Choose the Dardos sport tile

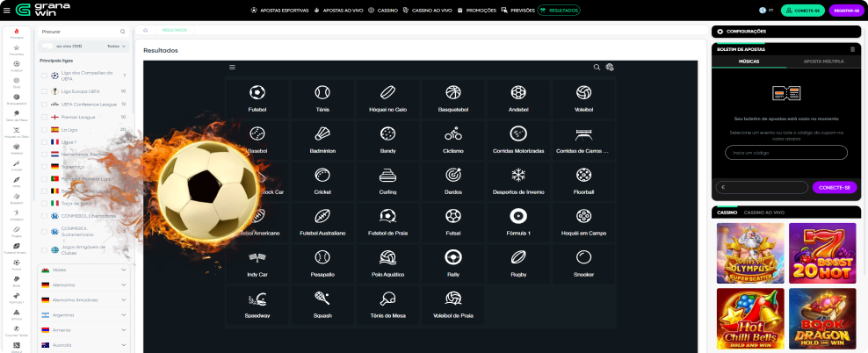coord(452,175)
